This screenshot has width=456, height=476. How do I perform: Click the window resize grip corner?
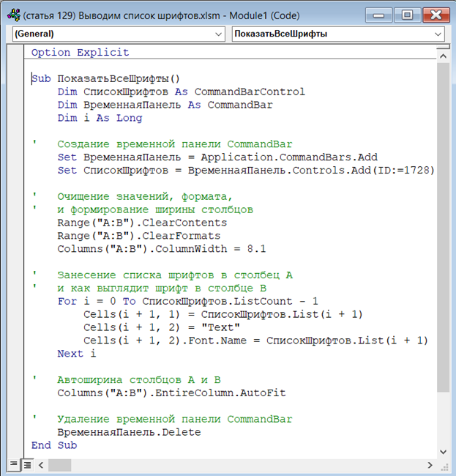444,466
